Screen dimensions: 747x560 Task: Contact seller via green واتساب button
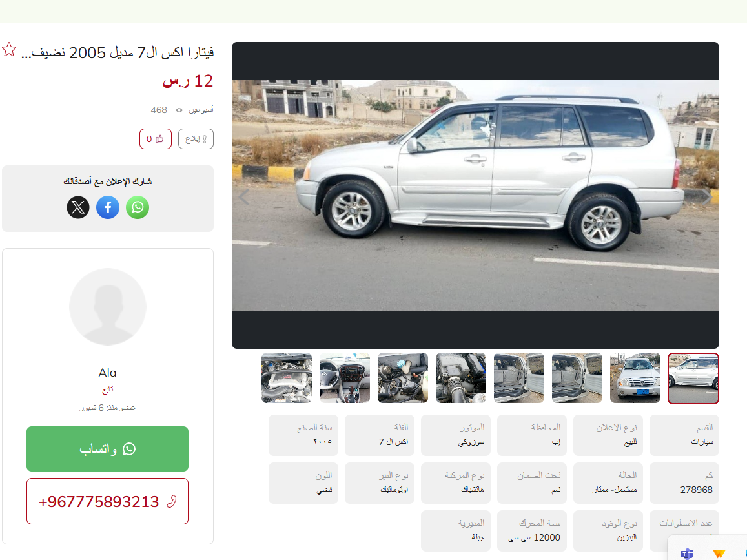point(107,449)
